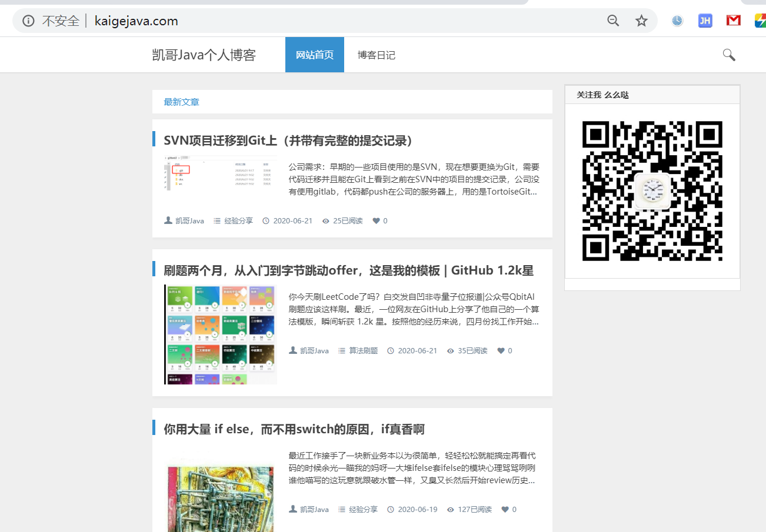
Task: Click the author icon on the SVN article
Action: 168,220
